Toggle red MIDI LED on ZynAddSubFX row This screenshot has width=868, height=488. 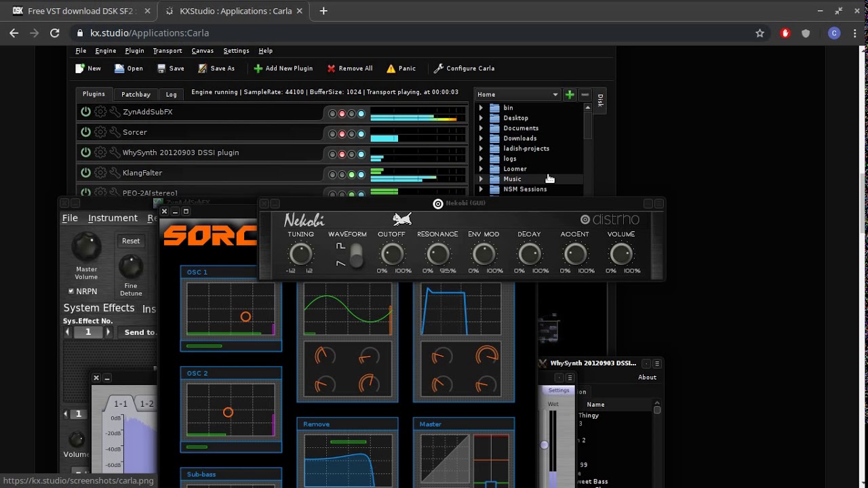click(342, 114)
